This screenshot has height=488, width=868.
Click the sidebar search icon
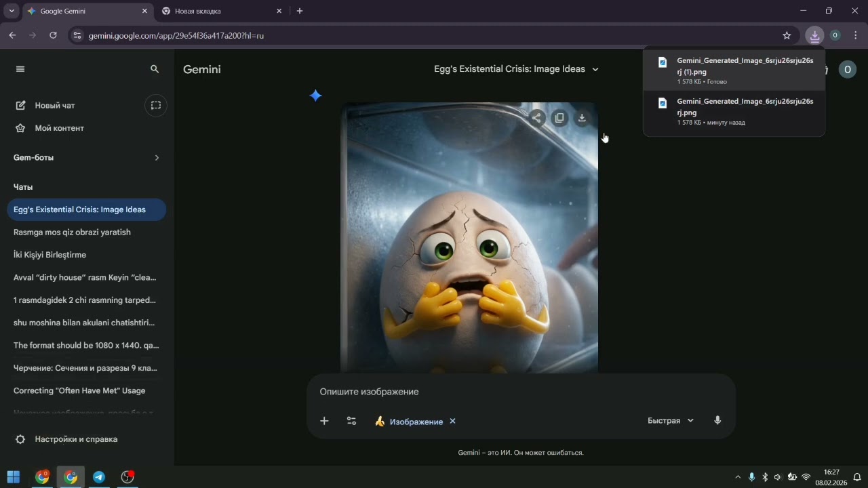[x=155, y=69]
